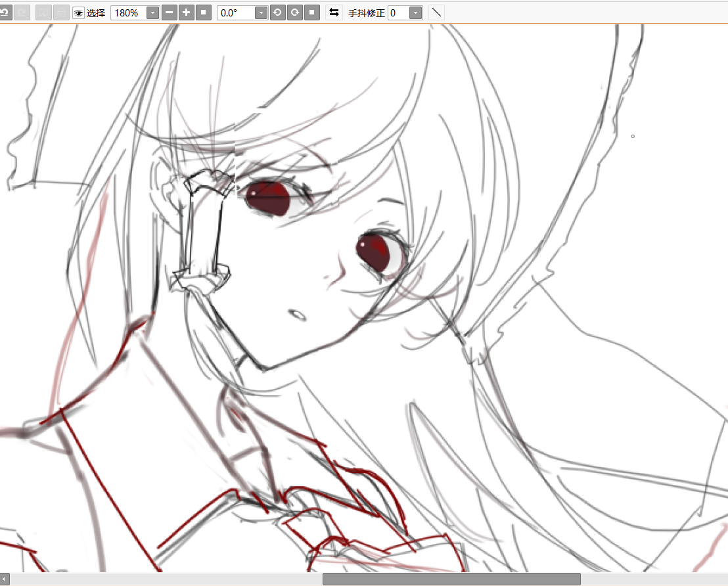The image size is (728, 586).
Task: Reset zoom with the square button
Action: [204, 12]
